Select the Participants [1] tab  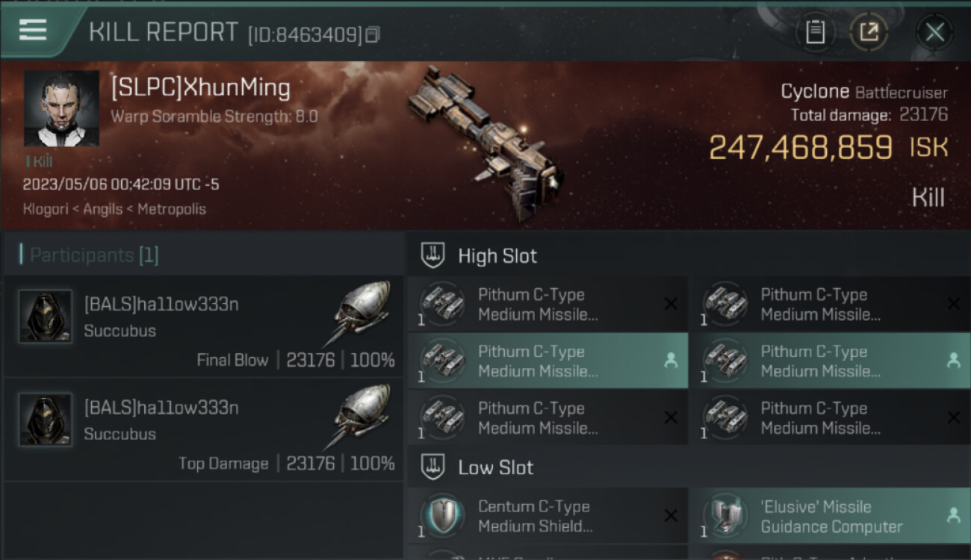click(x=94, y=255)
